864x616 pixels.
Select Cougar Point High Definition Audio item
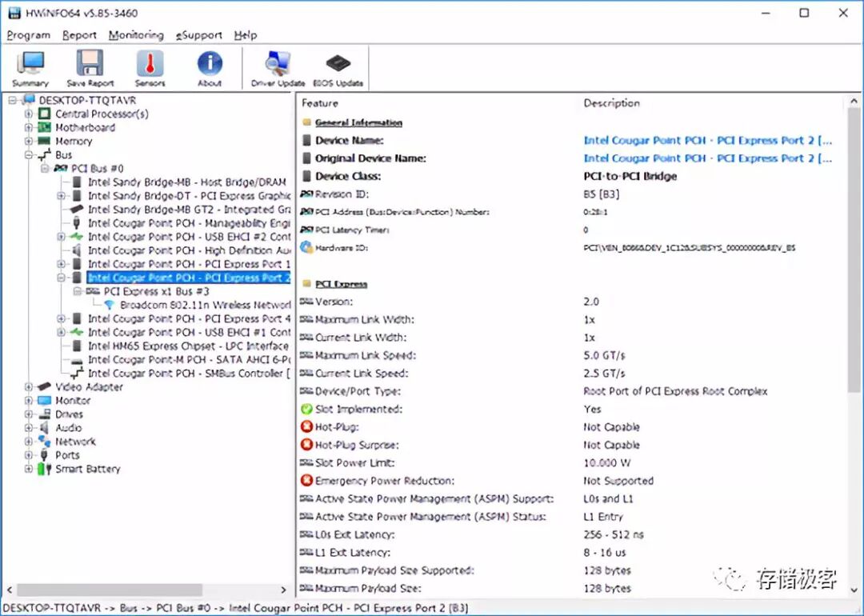[x=189, y=250]
